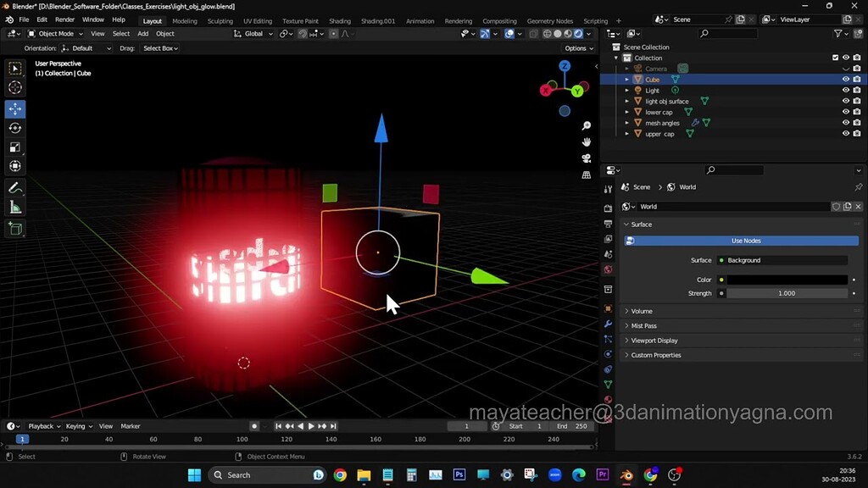Open the viewport Options button
Viewport: 868px width, 488px height.
tap(577, 48)
